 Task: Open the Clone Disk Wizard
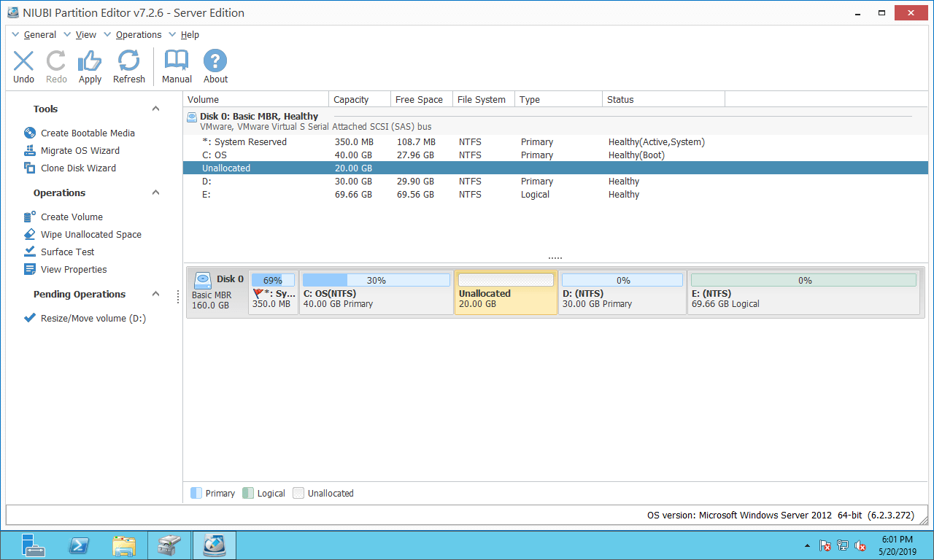click(x=78, y=168)
